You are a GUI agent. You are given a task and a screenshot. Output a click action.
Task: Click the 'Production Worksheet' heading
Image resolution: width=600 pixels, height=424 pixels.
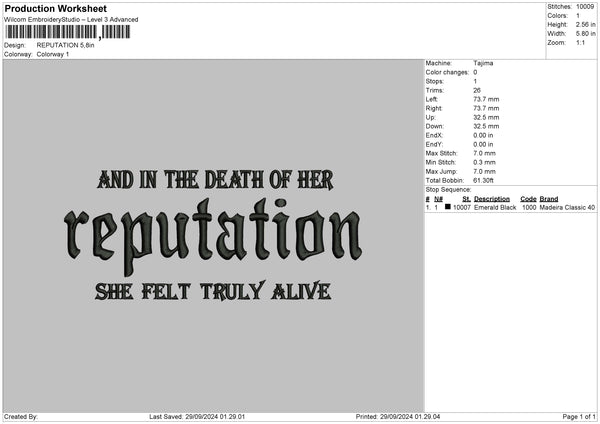(55, 8)
